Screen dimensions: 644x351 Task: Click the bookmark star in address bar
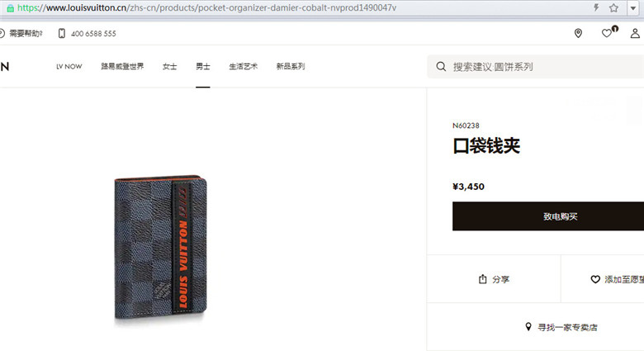[x=613, y=7]
